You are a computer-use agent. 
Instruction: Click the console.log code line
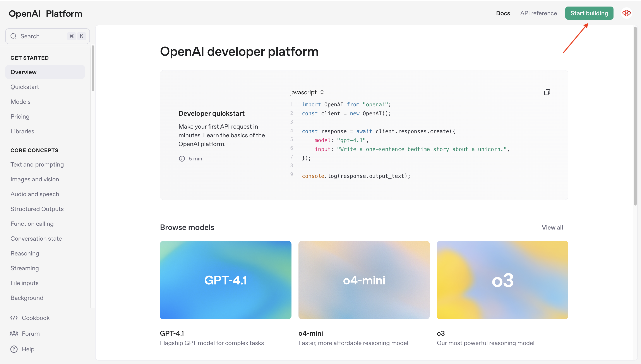(x=356, y=176)
